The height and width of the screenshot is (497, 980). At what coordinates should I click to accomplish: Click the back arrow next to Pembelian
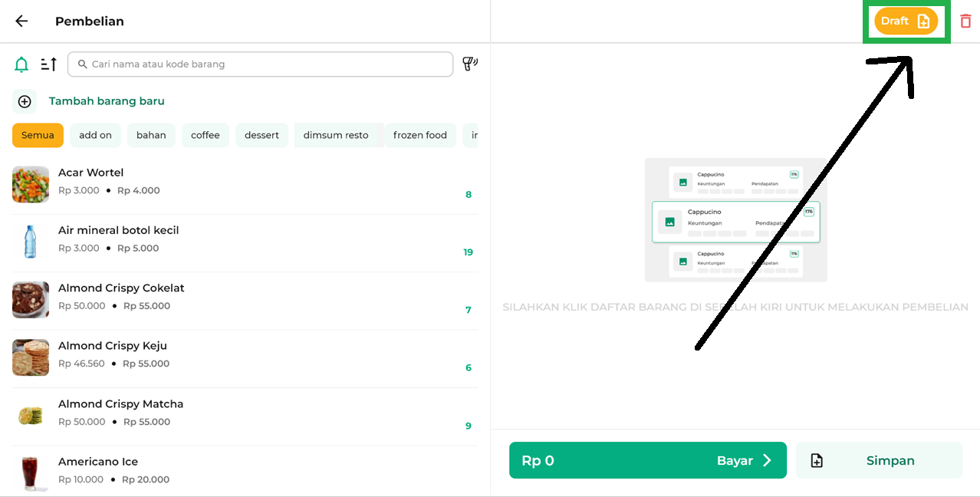21,21
